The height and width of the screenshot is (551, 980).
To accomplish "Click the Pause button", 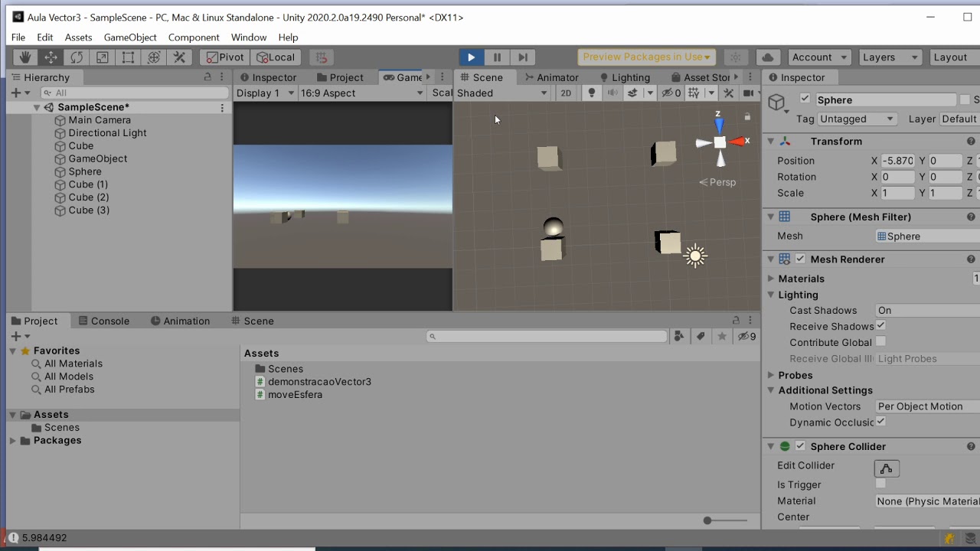I will pyautogui.click(x=497, y=57).
